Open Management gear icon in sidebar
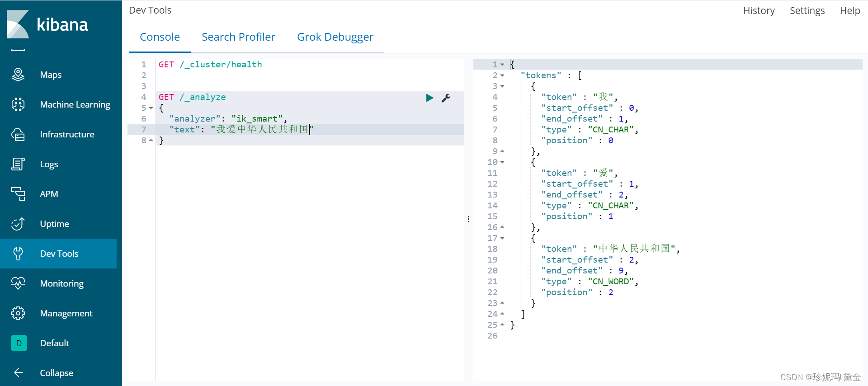The image size is (868, 386). pos(18,313)
